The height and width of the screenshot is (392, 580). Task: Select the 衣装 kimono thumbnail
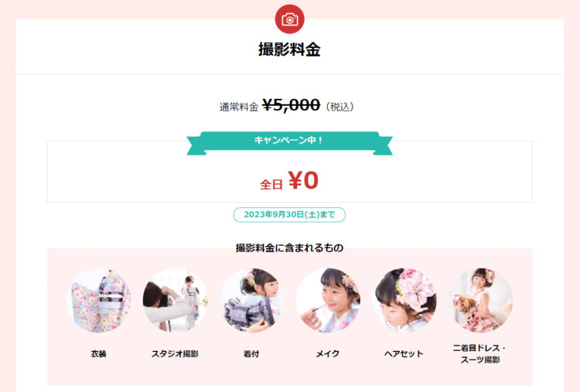tap(99, 300)
